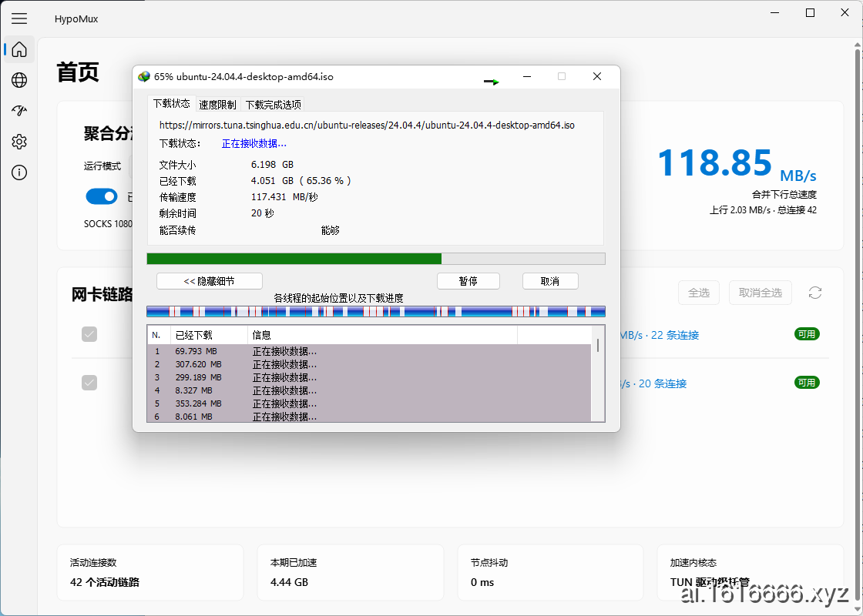Select thread row 6 with 8.061 MB
Screen dimensions: 863x616
click(369, 417)
